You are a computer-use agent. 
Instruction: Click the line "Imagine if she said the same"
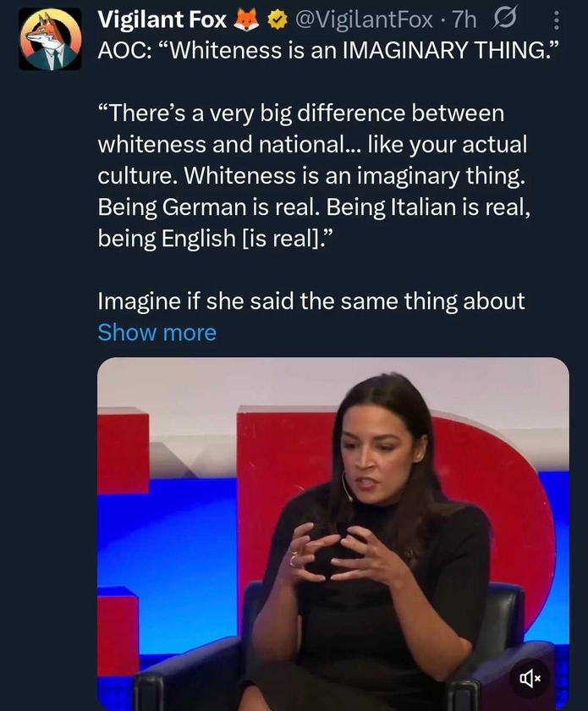pyautogui.click(x=311, y=300)
